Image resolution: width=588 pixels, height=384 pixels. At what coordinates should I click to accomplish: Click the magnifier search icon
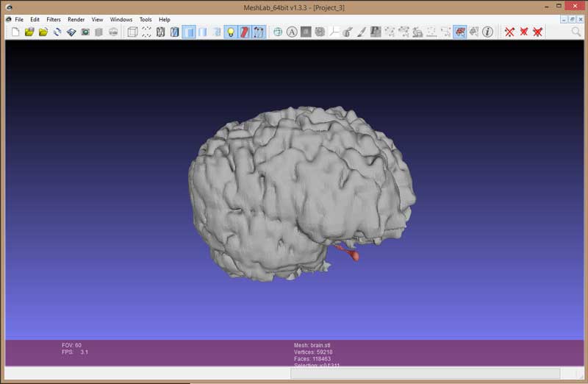click(x=576, y=32)
